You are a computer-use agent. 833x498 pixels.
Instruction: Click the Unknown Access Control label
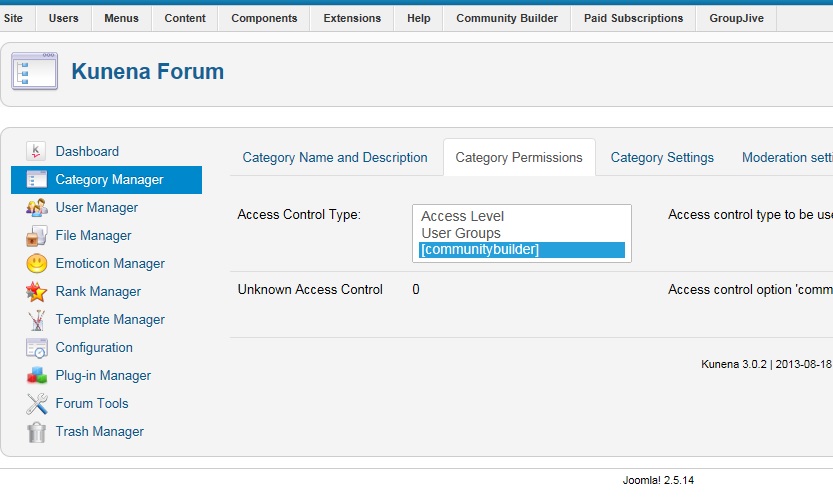[x=310, y=290]
